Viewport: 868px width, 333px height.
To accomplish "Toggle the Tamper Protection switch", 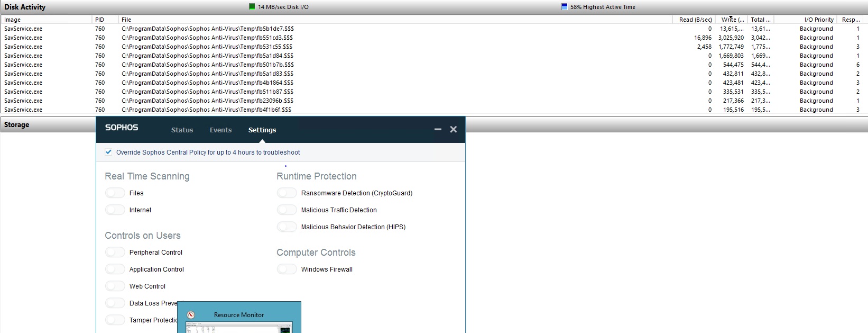I will pos(115,320).
